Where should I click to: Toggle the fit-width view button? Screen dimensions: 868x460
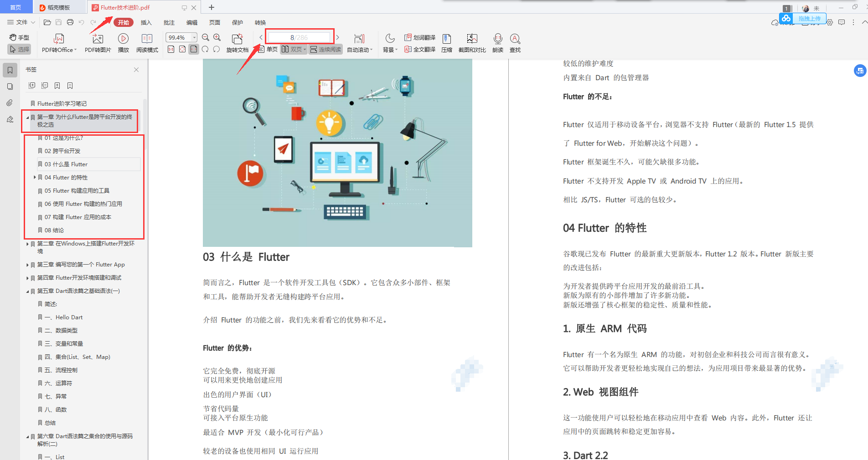[194, 49]
